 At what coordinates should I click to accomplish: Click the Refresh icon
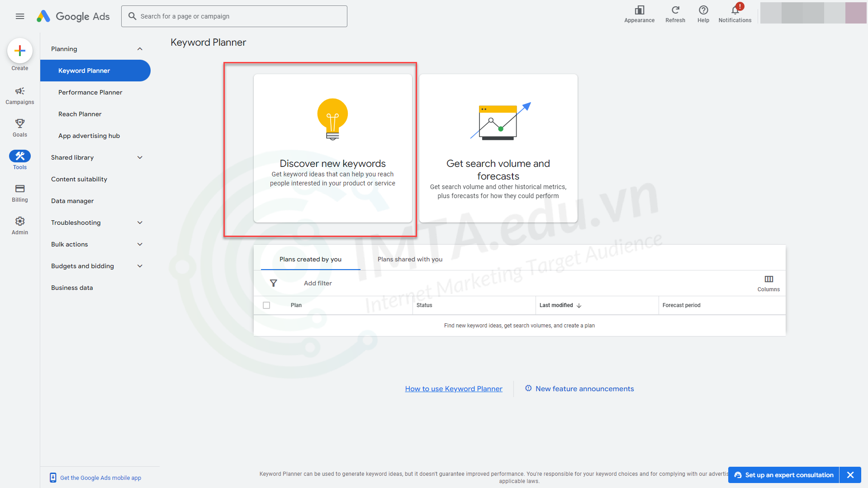pos(675,10)
